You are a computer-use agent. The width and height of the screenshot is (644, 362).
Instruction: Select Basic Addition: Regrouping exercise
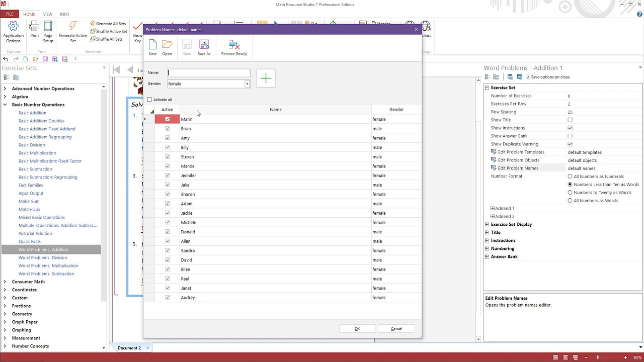click(45, 137)
